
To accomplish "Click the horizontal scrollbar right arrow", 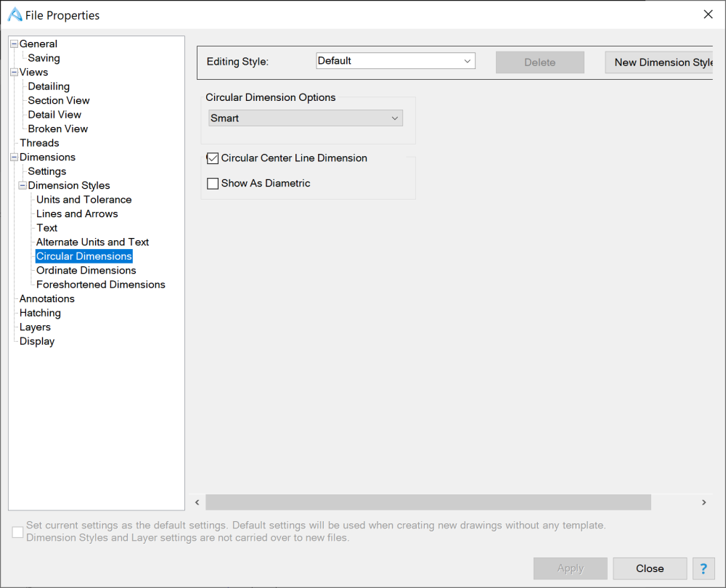I will (x=703, y=502).
